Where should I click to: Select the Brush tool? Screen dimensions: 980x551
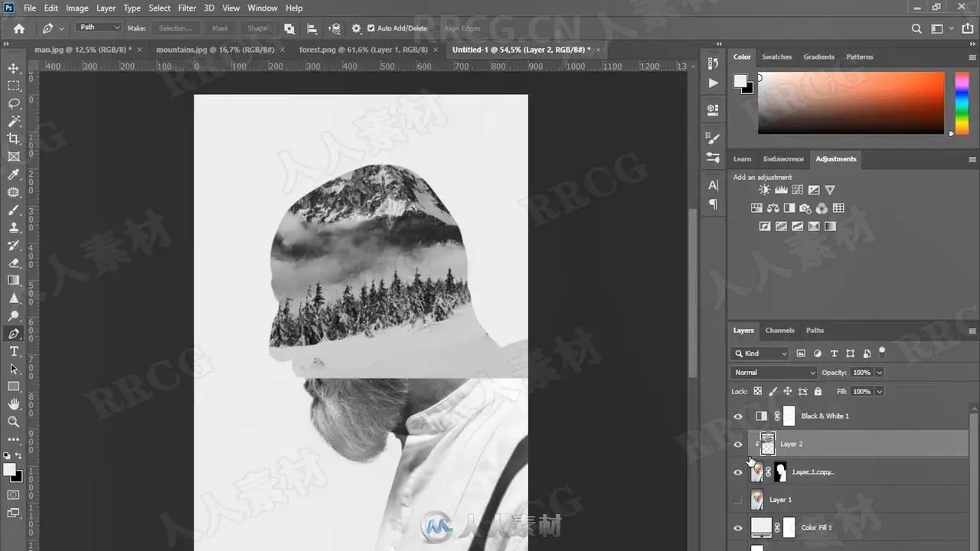[x=14, y=210]
